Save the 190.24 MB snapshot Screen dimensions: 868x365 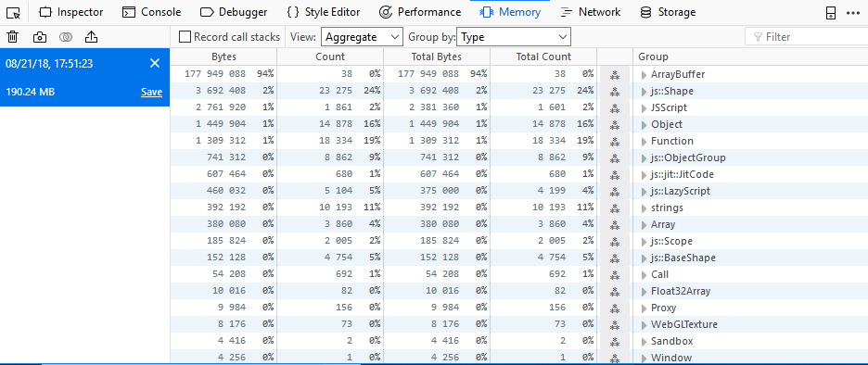[x=151, y=93]
